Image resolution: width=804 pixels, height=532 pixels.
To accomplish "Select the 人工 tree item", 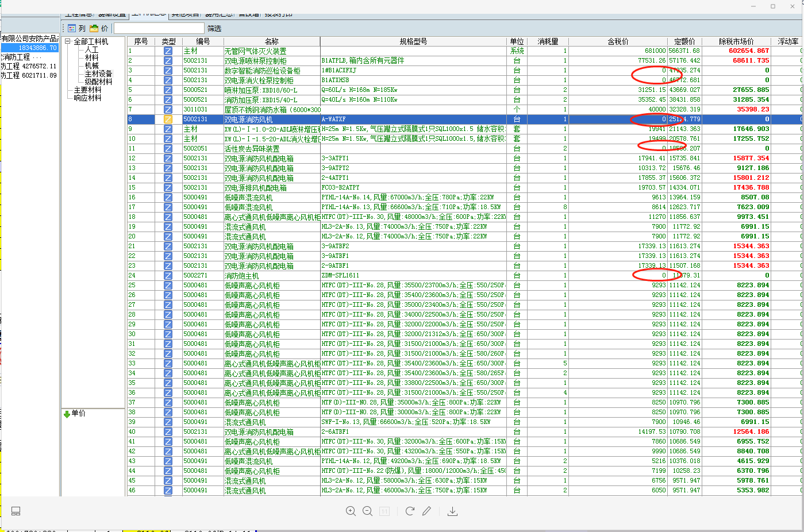I will tap(91, 50).
